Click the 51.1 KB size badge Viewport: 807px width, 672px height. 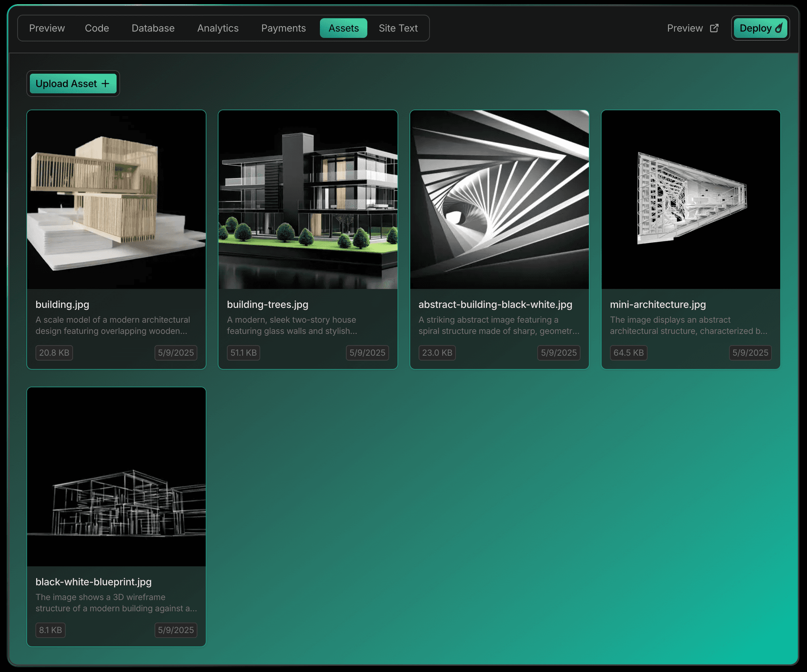point(243,353)
